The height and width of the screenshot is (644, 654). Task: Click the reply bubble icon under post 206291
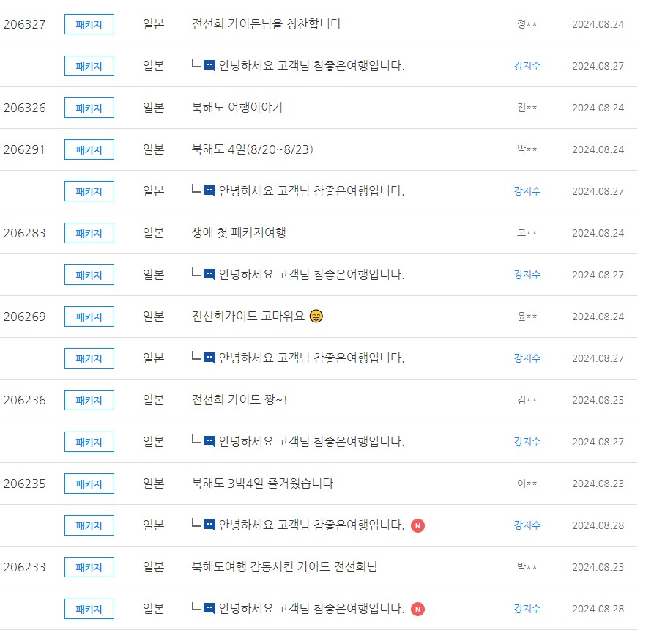click(x=209, y=190)
